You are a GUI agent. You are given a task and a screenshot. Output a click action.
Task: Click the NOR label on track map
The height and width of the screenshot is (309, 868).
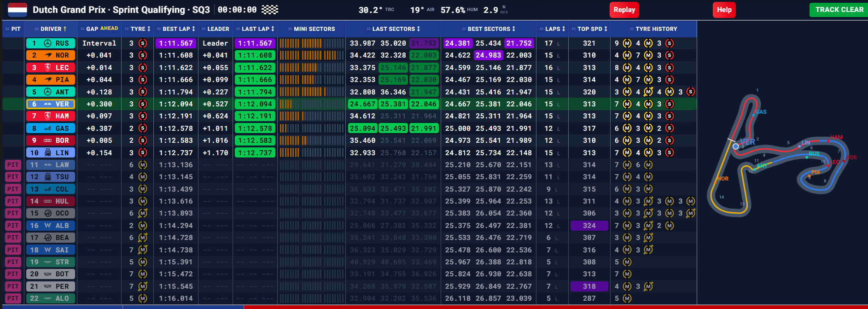point(722,179)
